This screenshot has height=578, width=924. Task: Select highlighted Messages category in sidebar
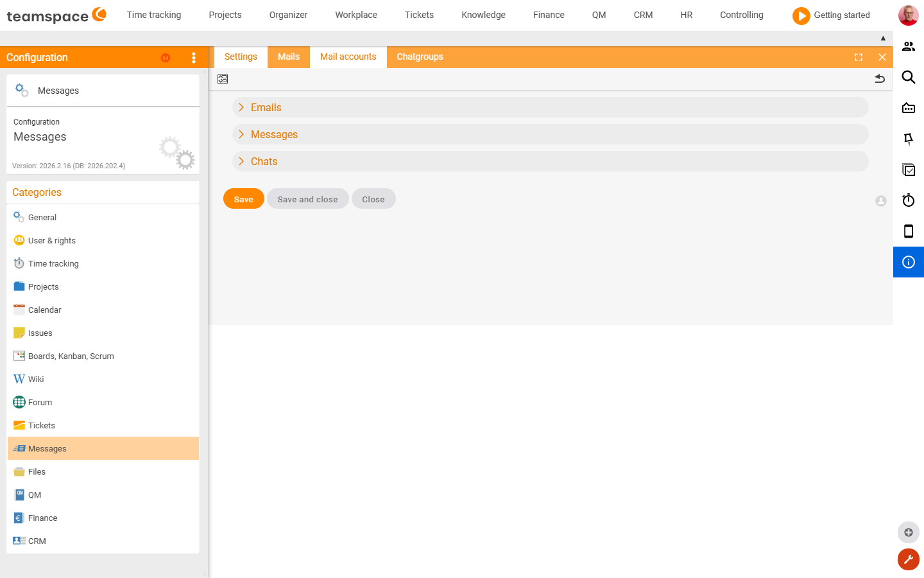tap(103, 448)
